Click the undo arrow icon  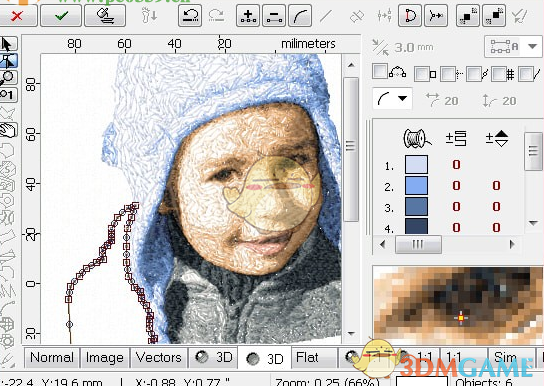point(190,16)
